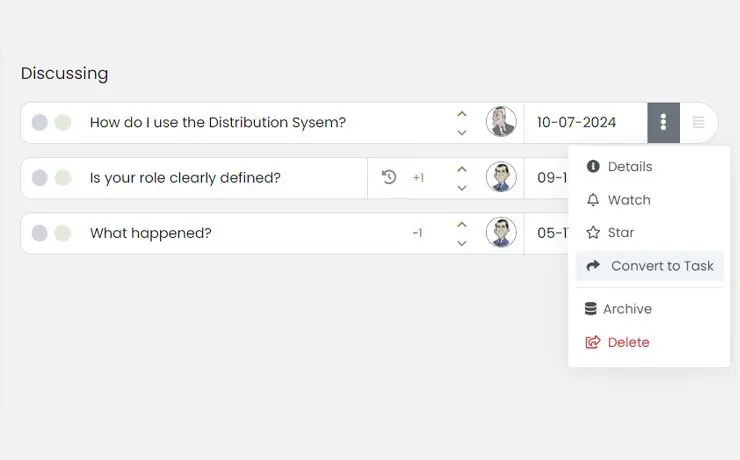The width and height of the screenshot is (740, 460).
Task: Toggle the first gray circle on 'What happened?'
Action: pyautogui.click(x=40, y=233)
